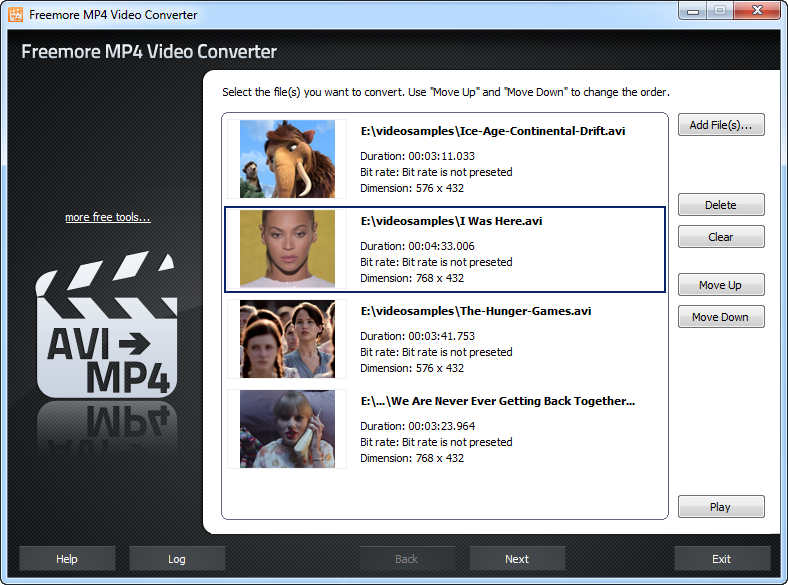This screenshot has width=788, height=585.
Task: Play the selected video
Action: (720, 507)
